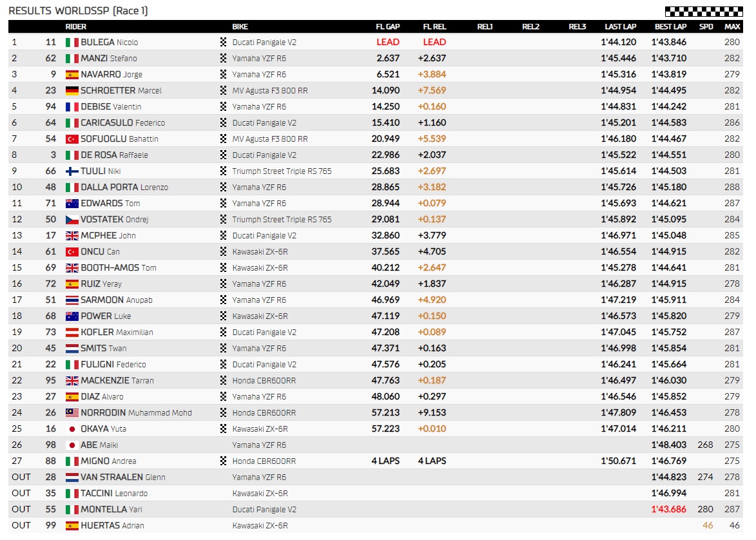Click the REL3 column header

click(x=577, y=26)
